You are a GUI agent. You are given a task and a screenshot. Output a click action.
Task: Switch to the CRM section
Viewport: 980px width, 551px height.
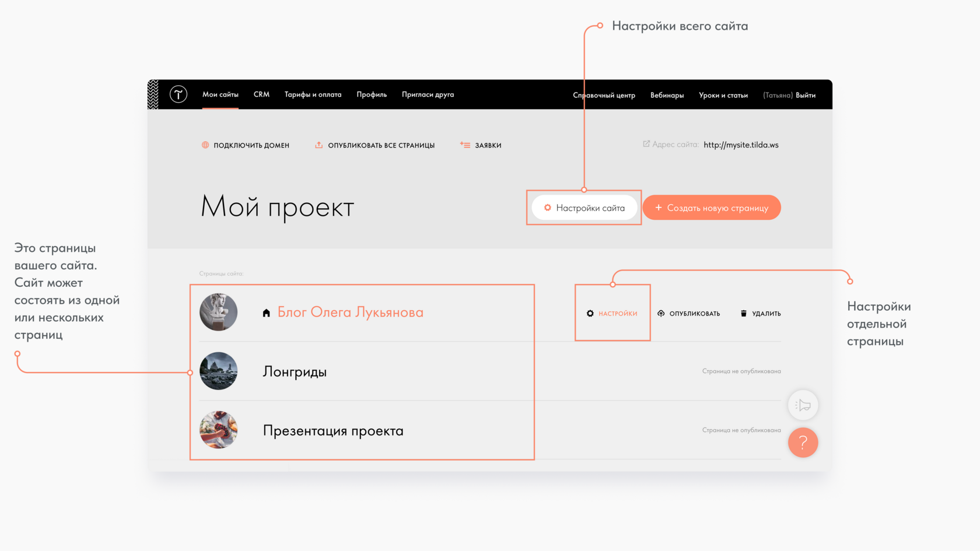(261, 94)
